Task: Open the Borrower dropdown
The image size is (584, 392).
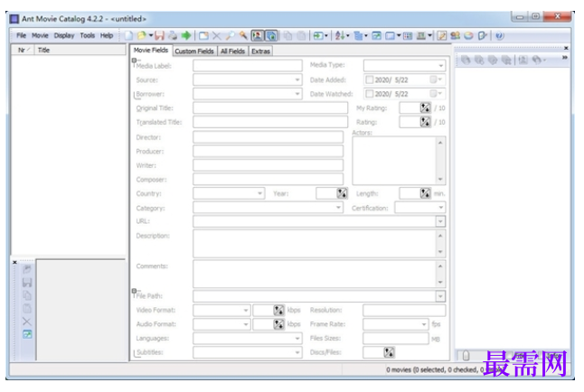Action: coord(297,94)
